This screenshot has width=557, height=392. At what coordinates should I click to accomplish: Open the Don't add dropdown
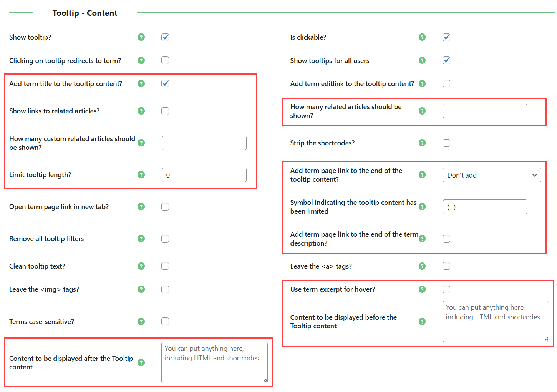coord(492,175)
